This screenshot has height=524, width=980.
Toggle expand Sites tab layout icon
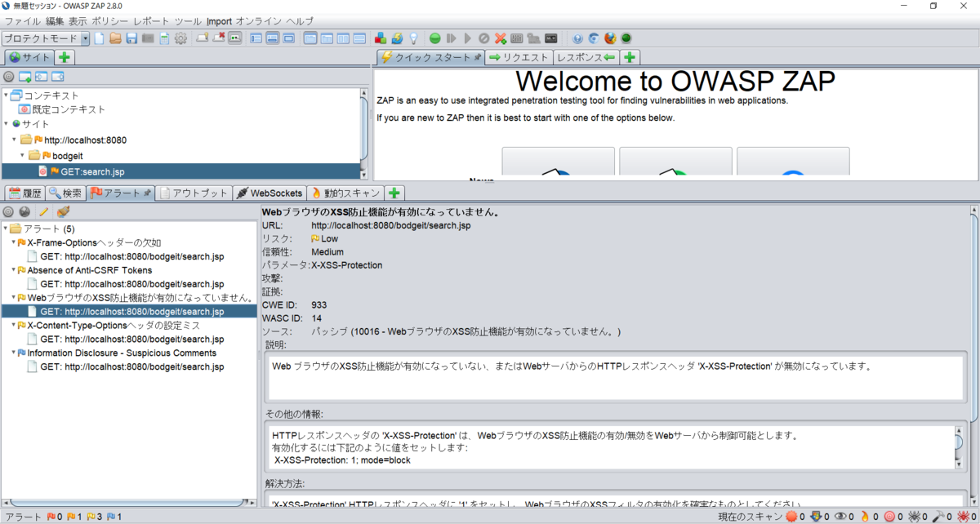click(256, 38)
